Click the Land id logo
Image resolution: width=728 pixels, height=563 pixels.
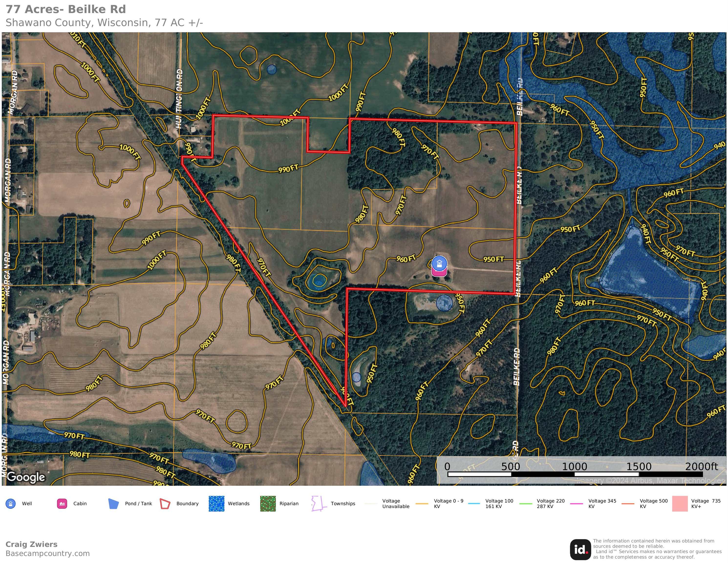[x=580, y=550]
